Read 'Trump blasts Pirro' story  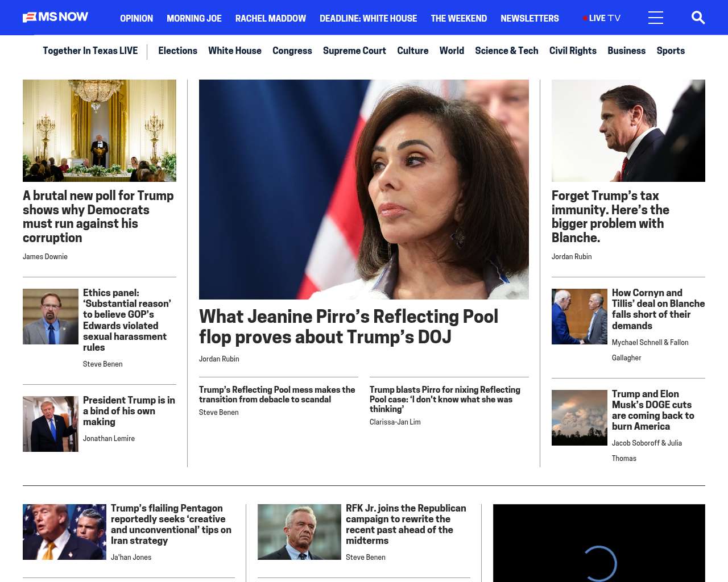click(445, 400)
